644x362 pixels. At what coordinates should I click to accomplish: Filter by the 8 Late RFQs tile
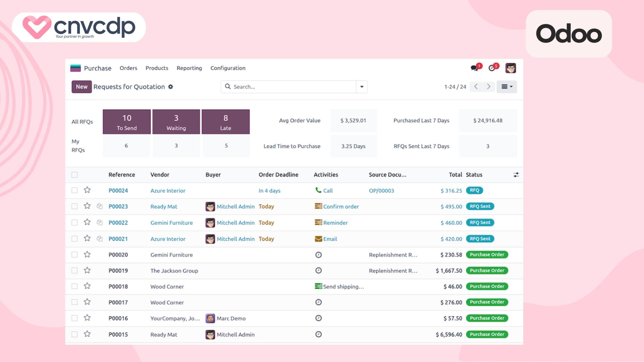(x=226, y=122)
